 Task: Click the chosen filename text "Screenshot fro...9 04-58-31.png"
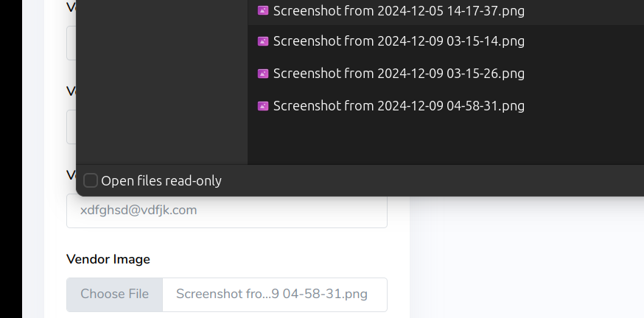(x=272, y=294)
